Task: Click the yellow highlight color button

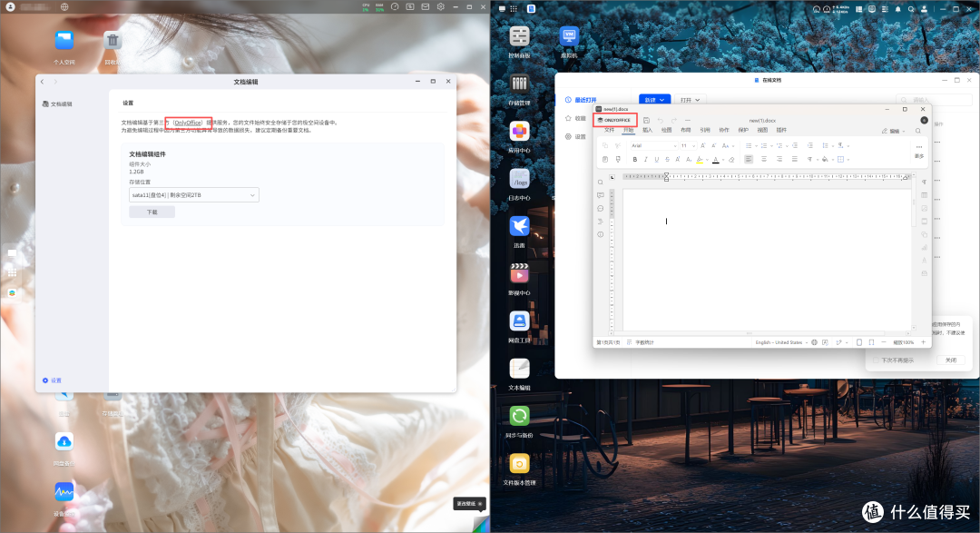Action: [700, 160]
